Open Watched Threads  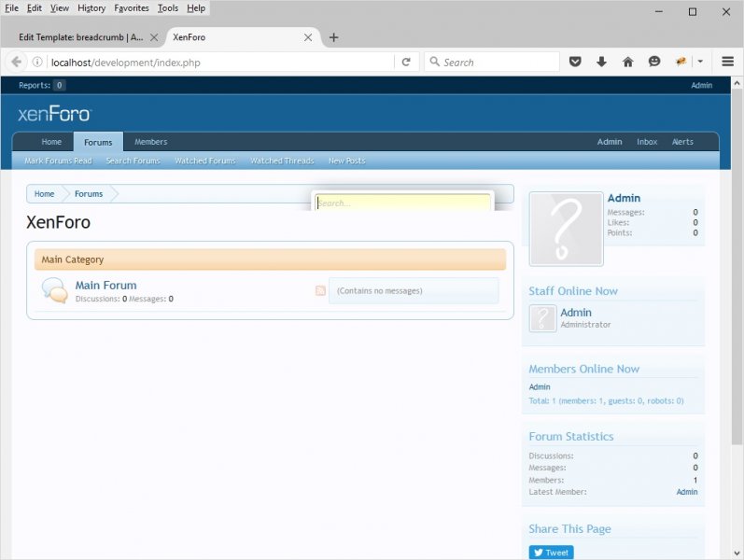[x=282, y=161]
